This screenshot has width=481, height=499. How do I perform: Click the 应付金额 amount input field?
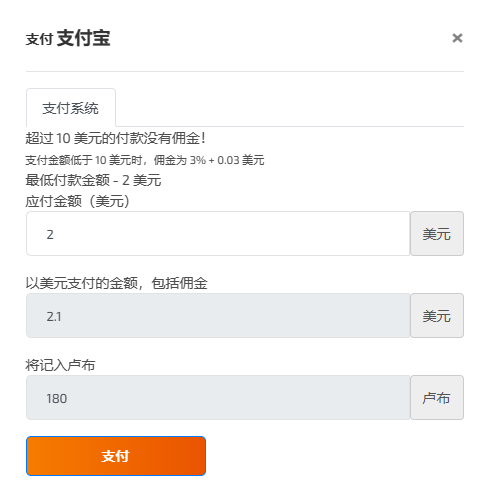[218, 234]
